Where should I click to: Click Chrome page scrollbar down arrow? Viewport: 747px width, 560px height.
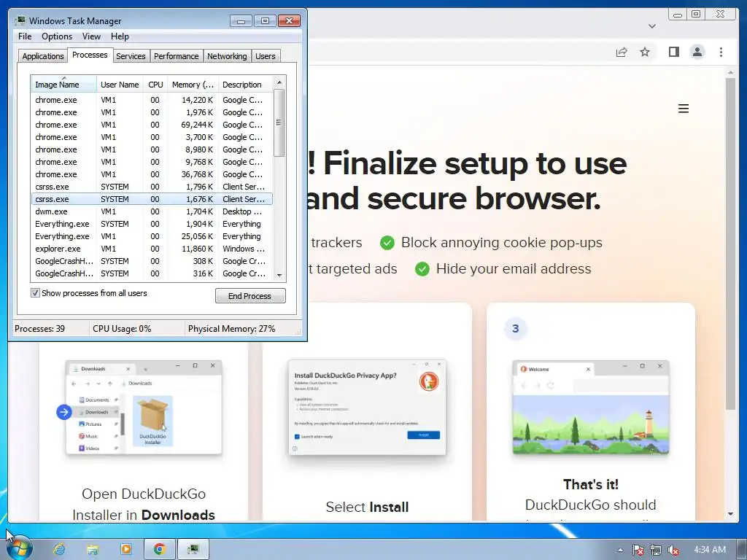730,514
